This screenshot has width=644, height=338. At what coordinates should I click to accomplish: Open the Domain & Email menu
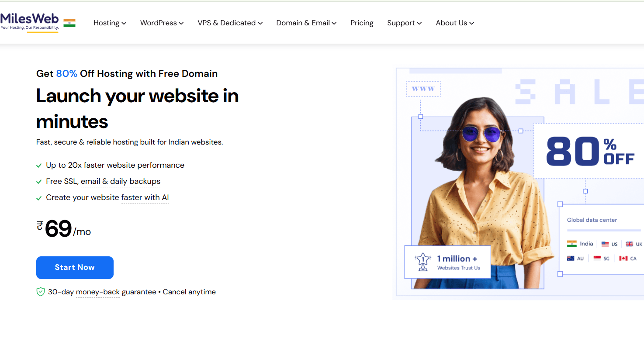click(x=306, y=23)
